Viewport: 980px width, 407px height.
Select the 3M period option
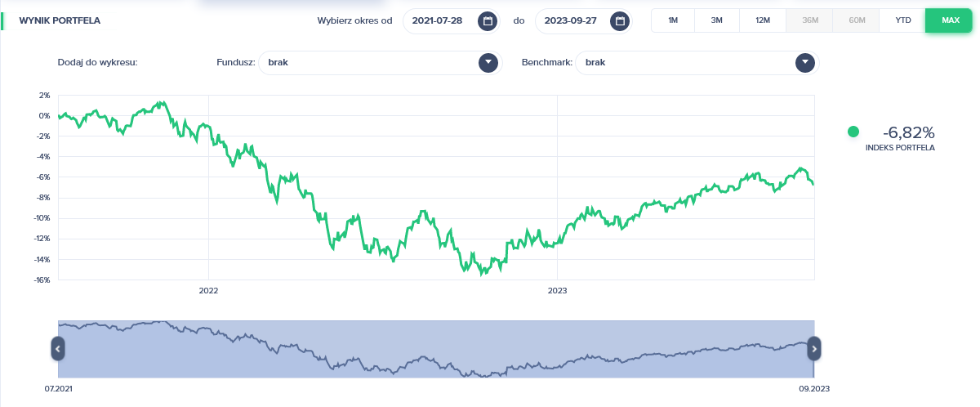(717, 20)
